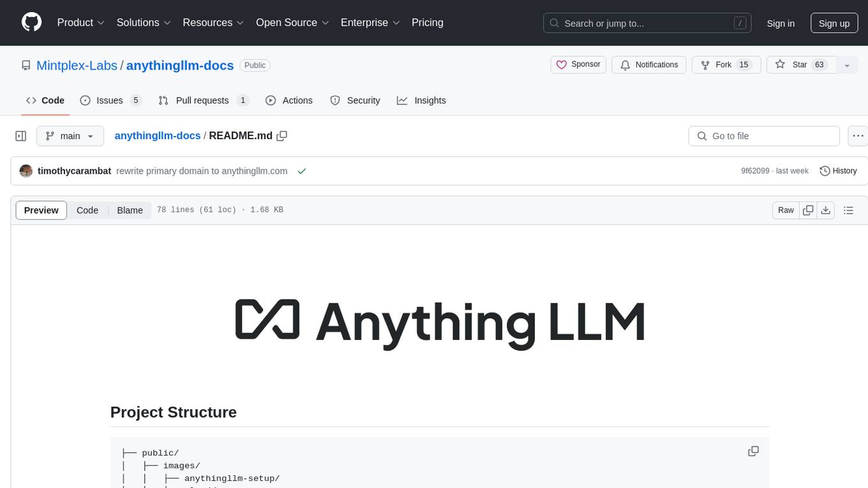This screenshot has width=868, height=488.
Task: Select the Blame view
Action: coord(130,210)
